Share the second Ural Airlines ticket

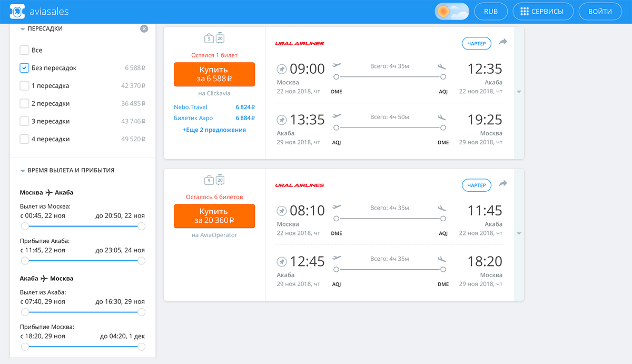tap(503, 183)
